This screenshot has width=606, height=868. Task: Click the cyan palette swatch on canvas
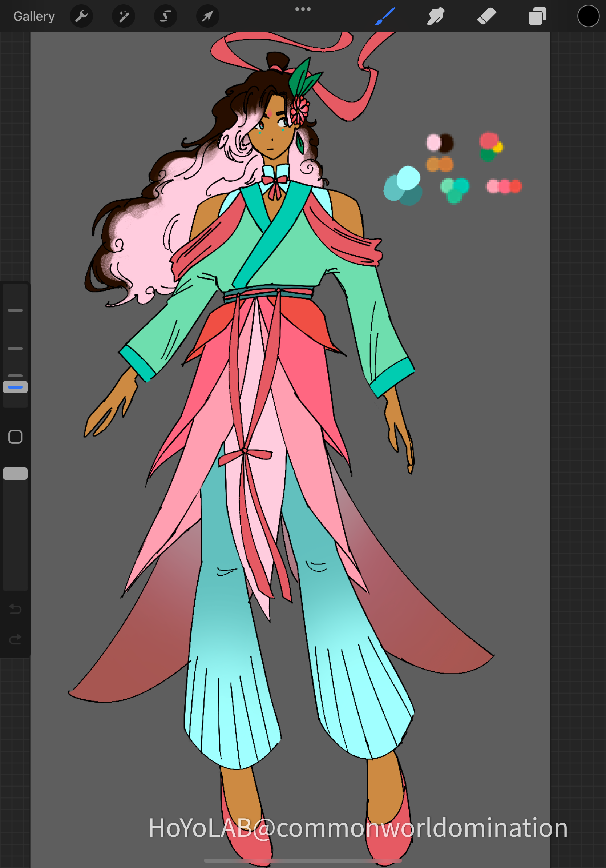(x=408, y=177)
